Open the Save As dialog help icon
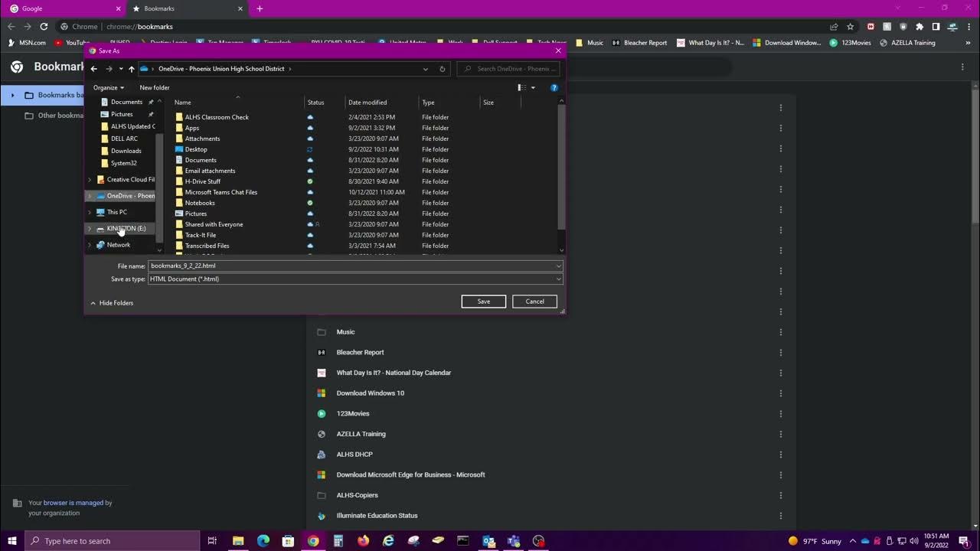Image resolution: width=980 pixels, height=551 pixels. [554, 88]
